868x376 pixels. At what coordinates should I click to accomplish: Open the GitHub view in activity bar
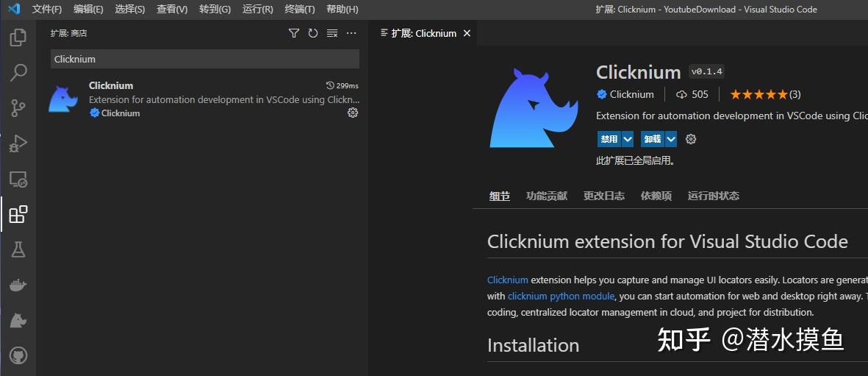point(18,355)
